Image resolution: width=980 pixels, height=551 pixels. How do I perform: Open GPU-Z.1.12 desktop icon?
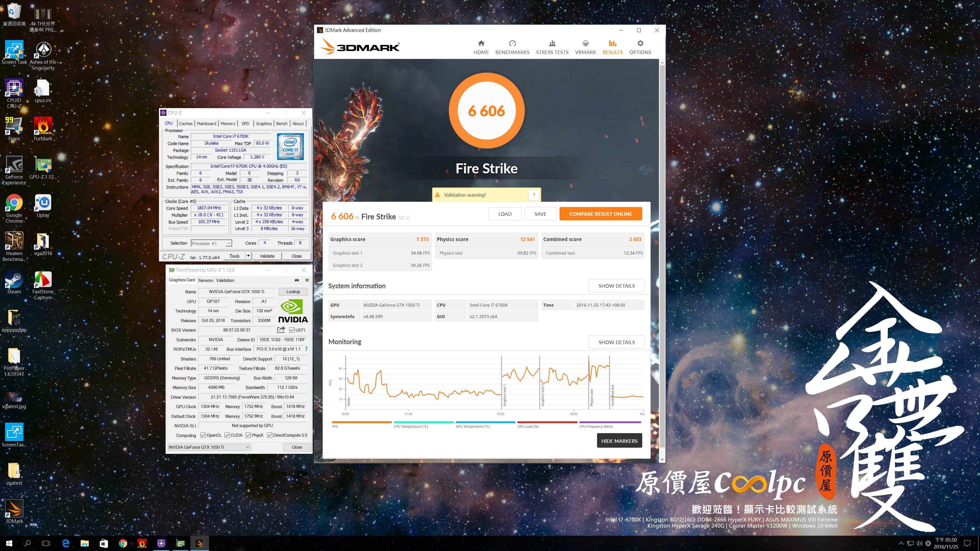(x=43, y=167)
